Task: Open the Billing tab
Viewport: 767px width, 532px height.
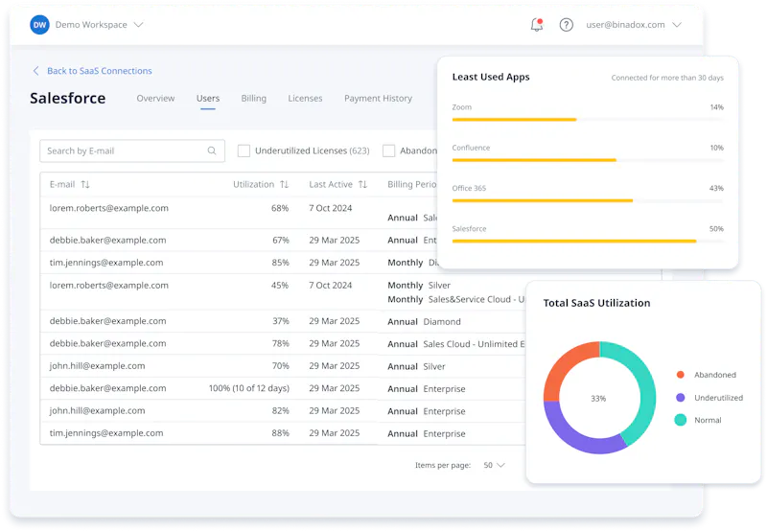Action: tap(253, 99)
